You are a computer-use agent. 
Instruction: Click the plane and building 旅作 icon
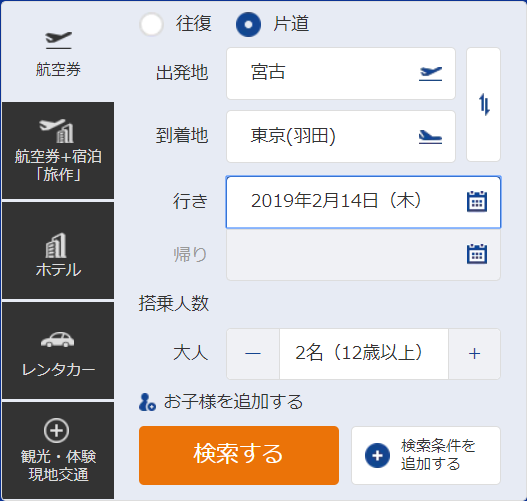coord(56,130)
